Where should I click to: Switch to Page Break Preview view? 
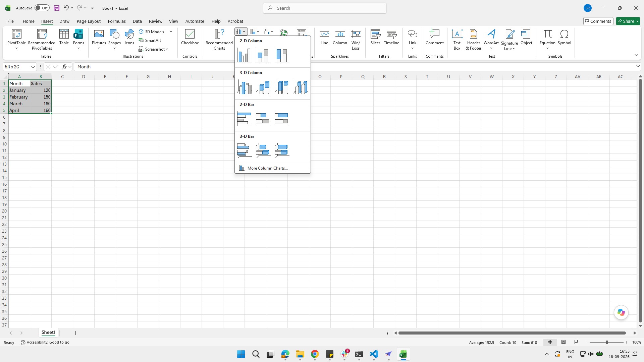(x=577, y=342)
